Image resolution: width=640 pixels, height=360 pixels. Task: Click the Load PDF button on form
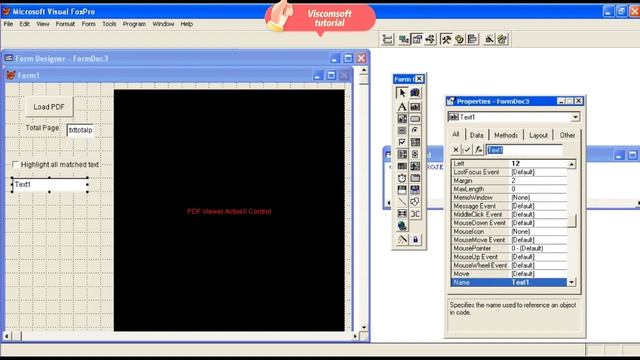(49, 107)
